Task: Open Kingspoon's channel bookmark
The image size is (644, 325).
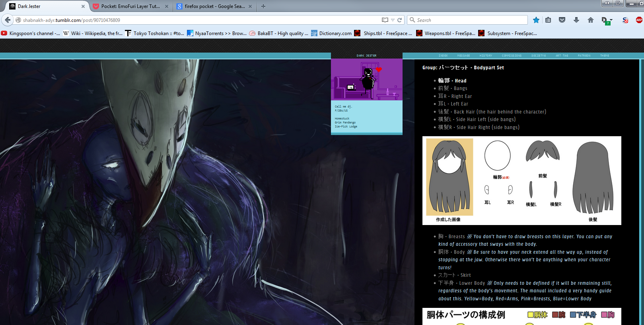Action: tap(31, 33)
